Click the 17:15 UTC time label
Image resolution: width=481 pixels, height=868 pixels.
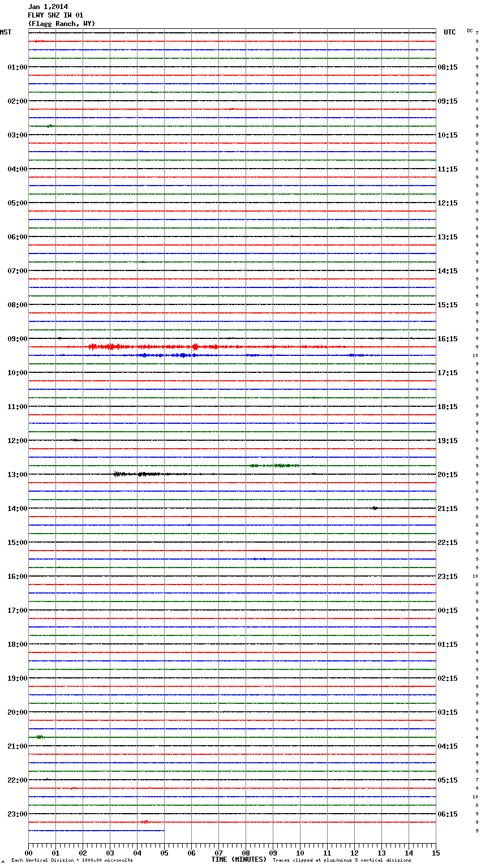(448, 373)
